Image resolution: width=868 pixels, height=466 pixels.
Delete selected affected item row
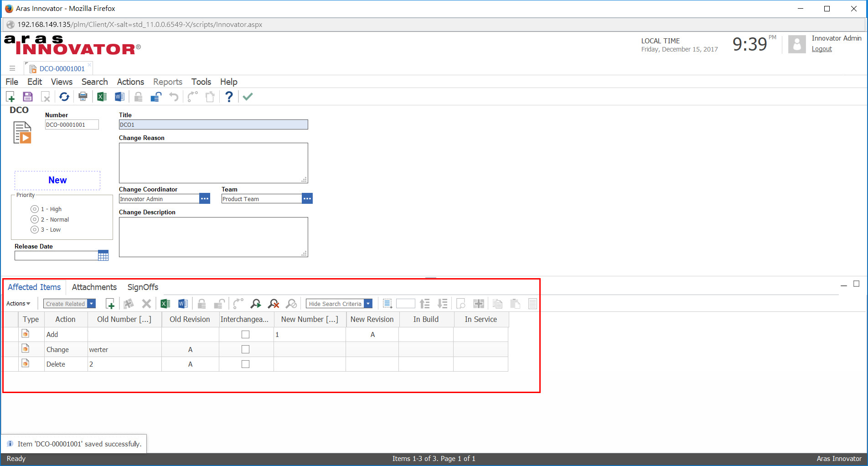146,304
